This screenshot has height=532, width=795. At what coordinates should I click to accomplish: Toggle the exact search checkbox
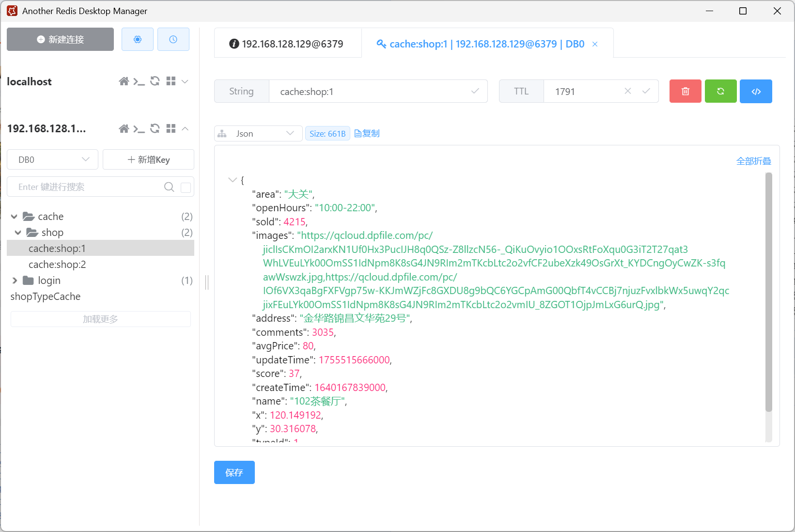[186, 188]
